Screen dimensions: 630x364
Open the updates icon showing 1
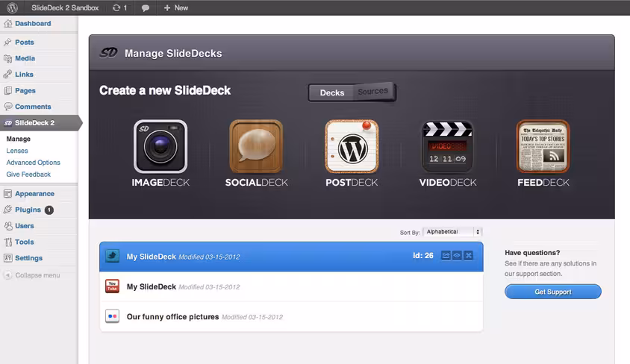pos(119,7)
